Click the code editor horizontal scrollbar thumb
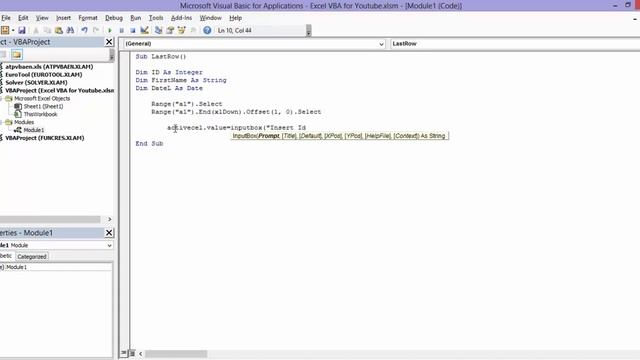This screenshot has height=360, width=640. 176,353
